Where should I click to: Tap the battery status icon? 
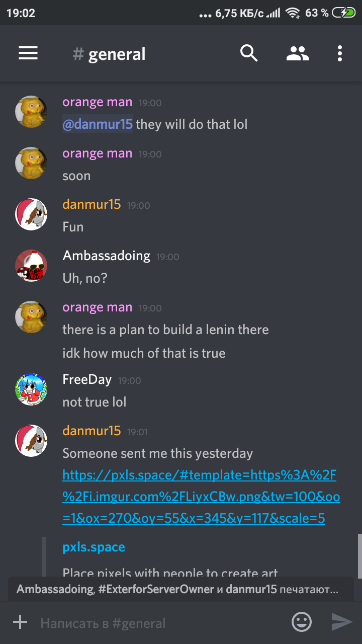346,13
